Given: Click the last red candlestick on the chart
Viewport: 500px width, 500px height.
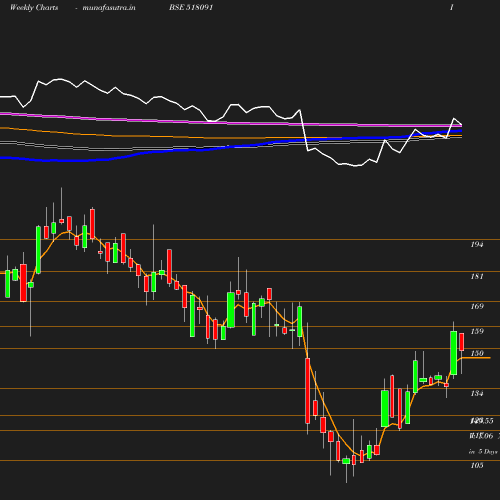Looking at the screenshot, I should pos(462,342).
